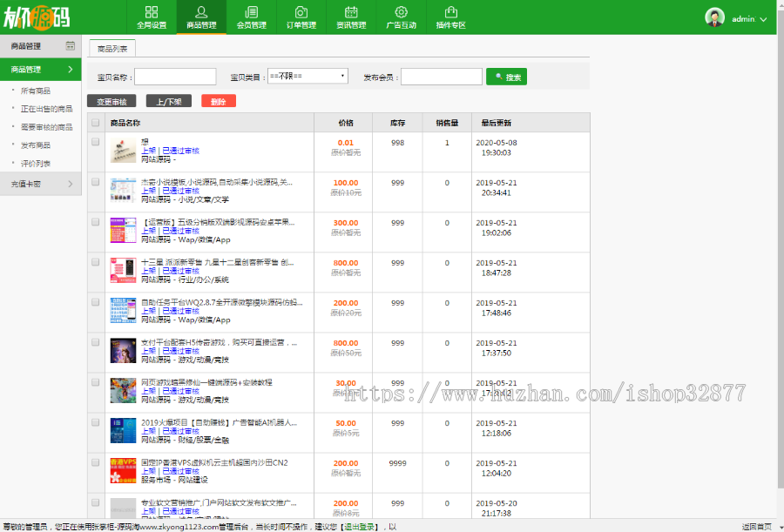Select 评价列表 in sidebar

(36, 164)
